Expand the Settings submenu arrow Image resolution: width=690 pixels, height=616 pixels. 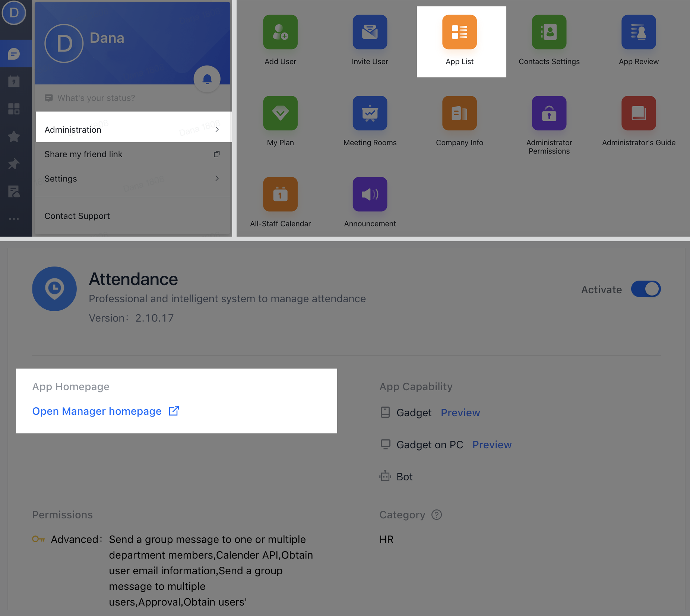(x=217, y=179)
